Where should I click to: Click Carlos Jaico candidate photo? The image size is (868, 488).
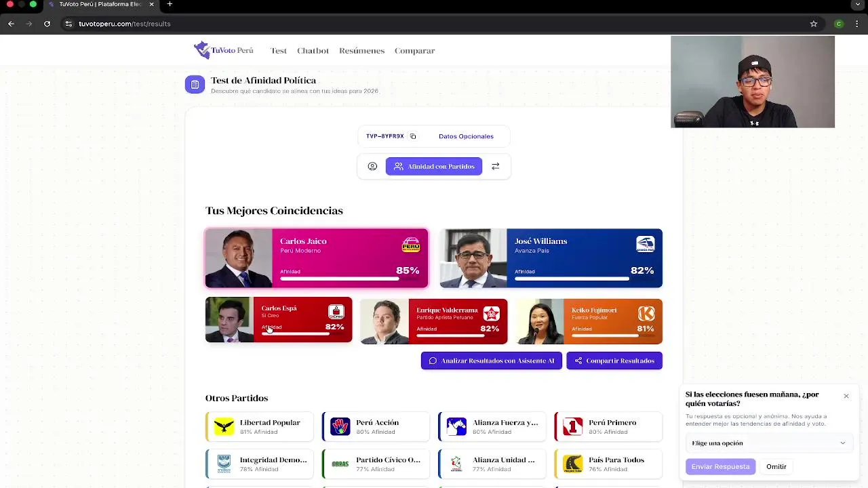pos(239,258)
